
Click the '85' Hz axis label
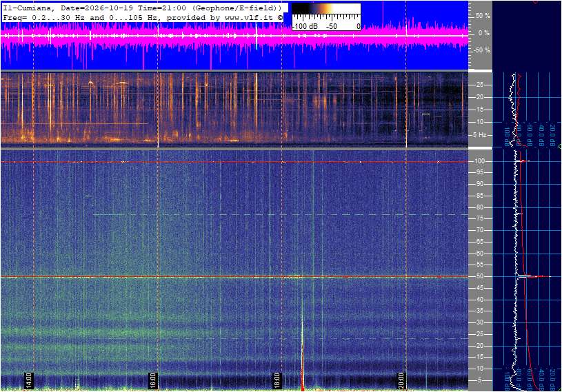[479, 196]
